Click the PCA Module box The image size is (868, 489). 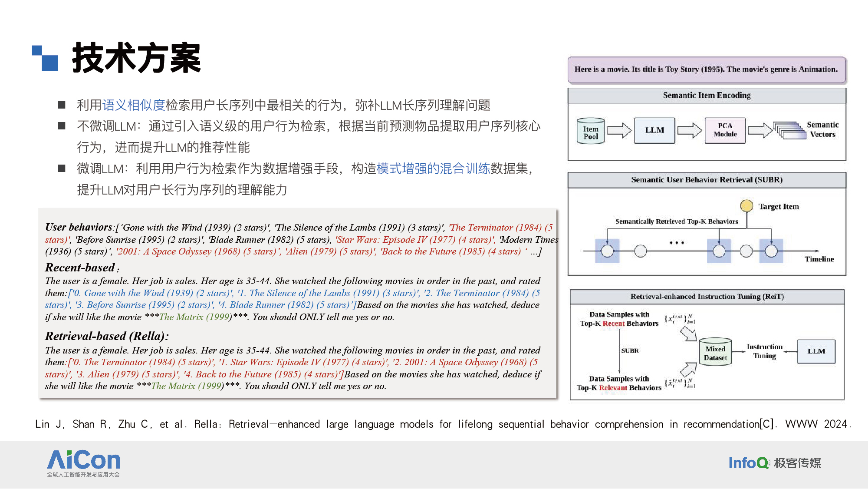[x=725, y=130]
